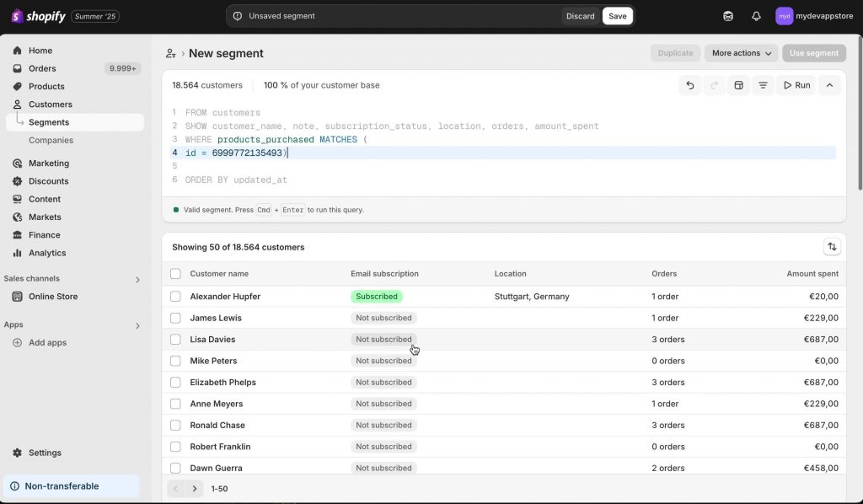
Task: Open Sidekick assistant icon in top bar
Action: pyautogui.click(x=728, y=16)
